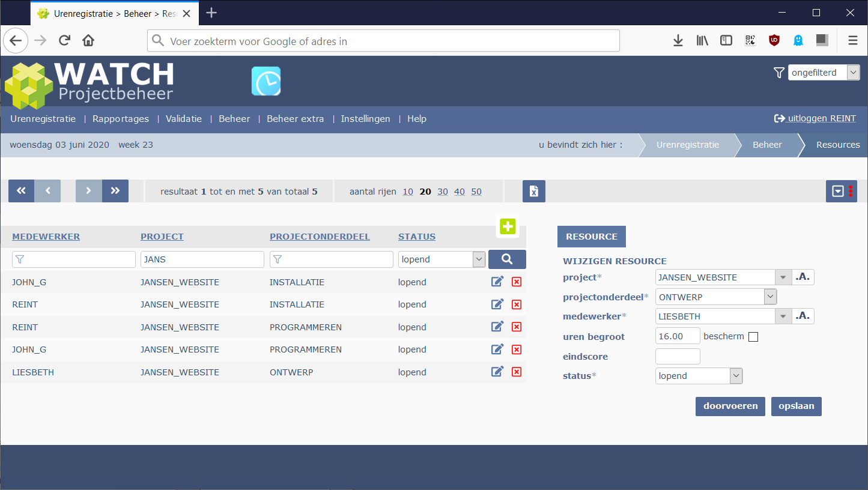Delete REINT INSTALLATIE resource row
Viewport: 868px width, 490px height.
pos(516,304)
